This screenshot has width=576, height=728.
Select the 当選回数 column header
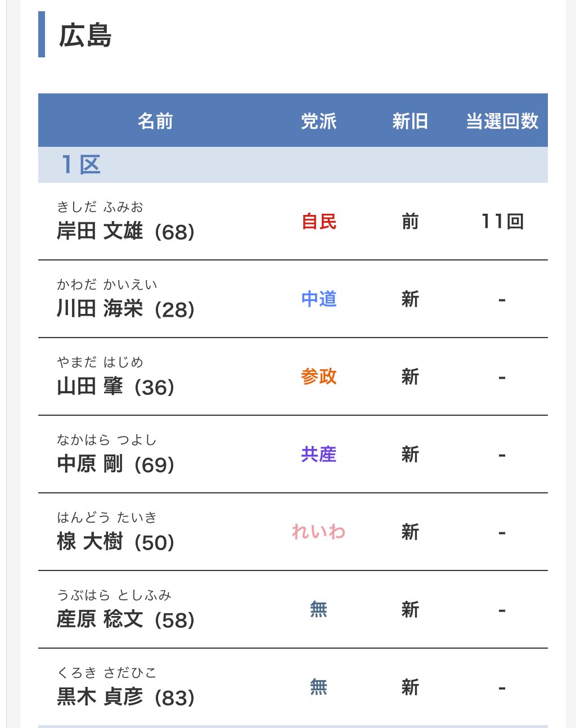pyautogui.click(x=502, y=121)
